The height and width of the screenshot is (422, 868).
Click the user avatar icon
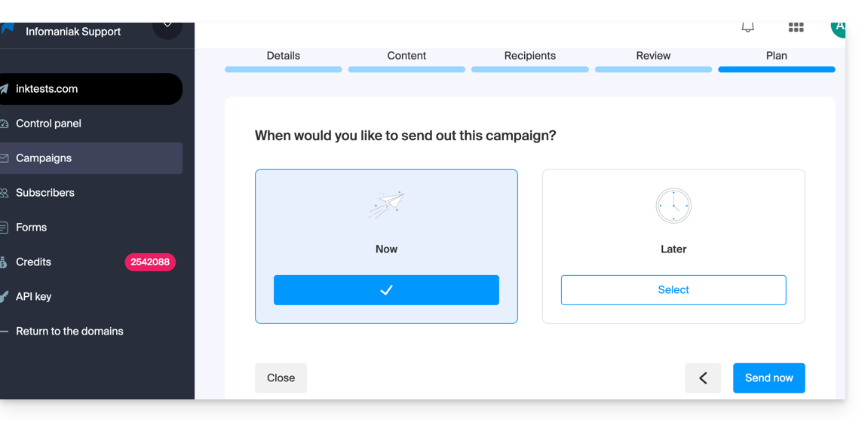[838, 28]
